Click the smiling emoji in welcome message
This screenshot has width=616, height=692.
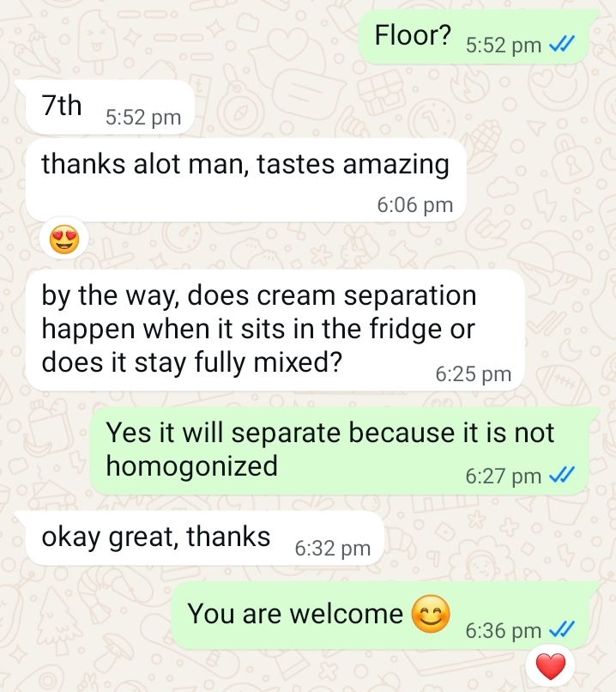(431, 614)
